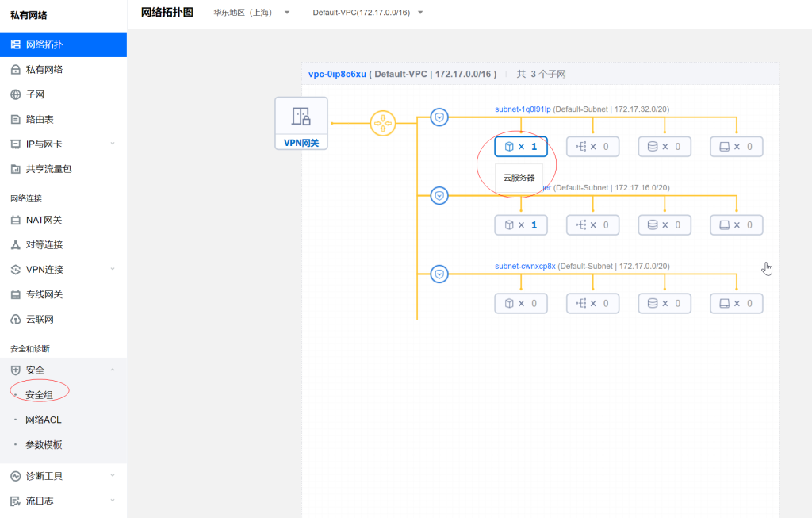Viewport: 812px width, 518px height.
Task: Click the 诊断工具 icon
Action: 16,476
